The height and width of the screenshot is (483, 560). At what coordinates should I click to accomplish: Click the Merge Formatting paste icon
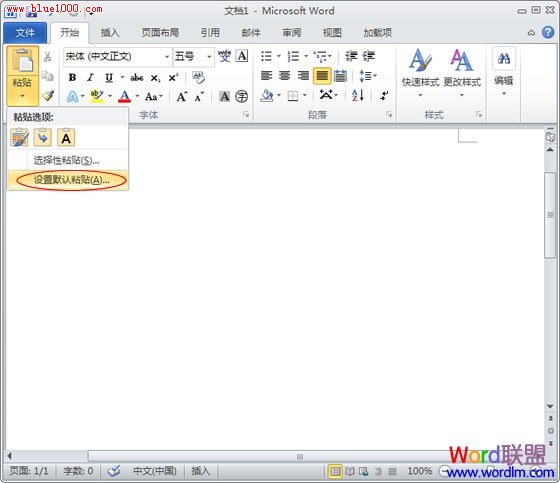pyautogui.click(x=42, y=138)
